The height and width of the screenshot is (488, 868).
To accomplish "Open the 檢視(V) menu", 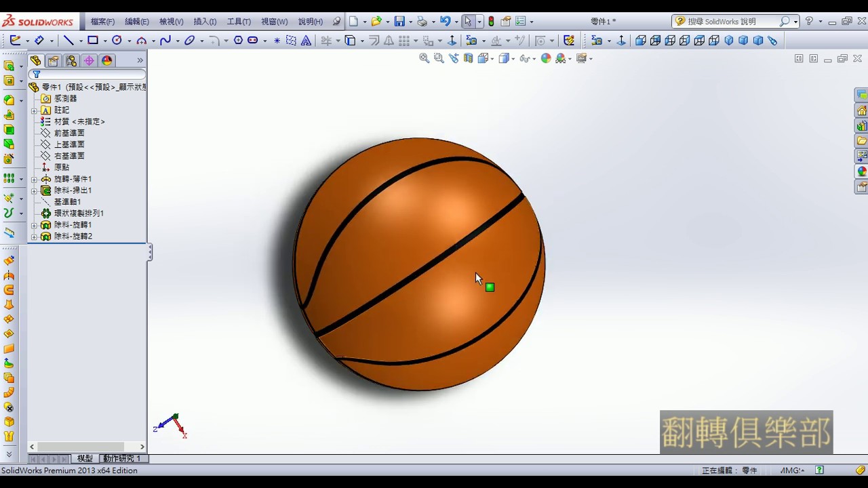I will tap(172, 22).
